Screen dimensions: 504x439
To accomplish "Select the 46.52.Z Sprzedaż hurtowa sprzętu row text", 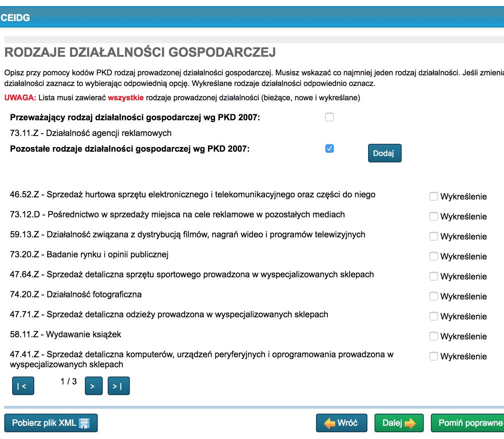I will (193, 195).
